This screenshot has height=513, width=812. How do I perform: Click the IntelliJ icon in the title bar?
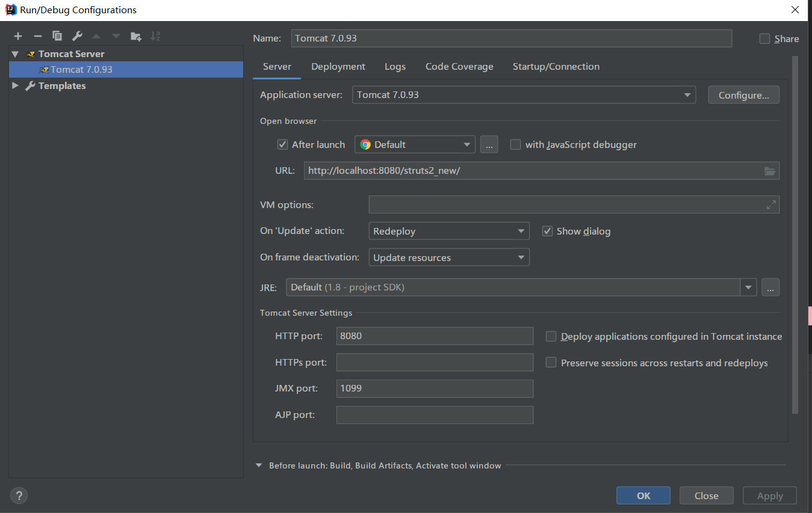10,10
